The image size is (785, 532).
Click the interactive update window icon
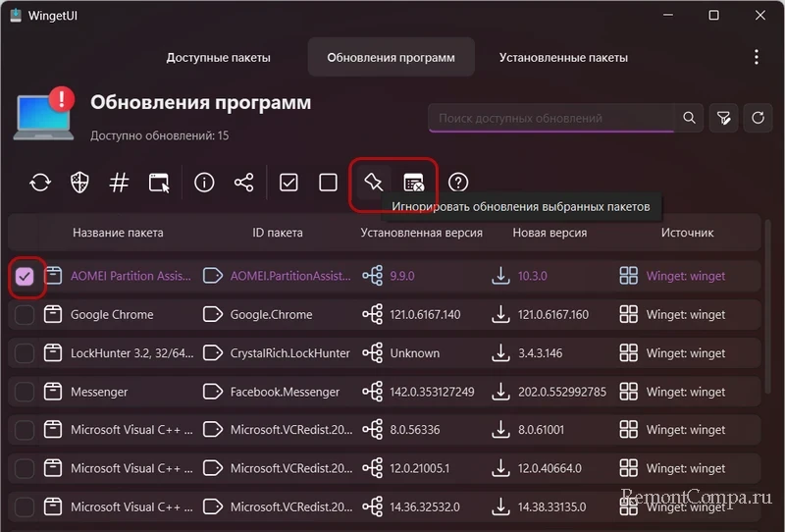(x=159, y=183)
